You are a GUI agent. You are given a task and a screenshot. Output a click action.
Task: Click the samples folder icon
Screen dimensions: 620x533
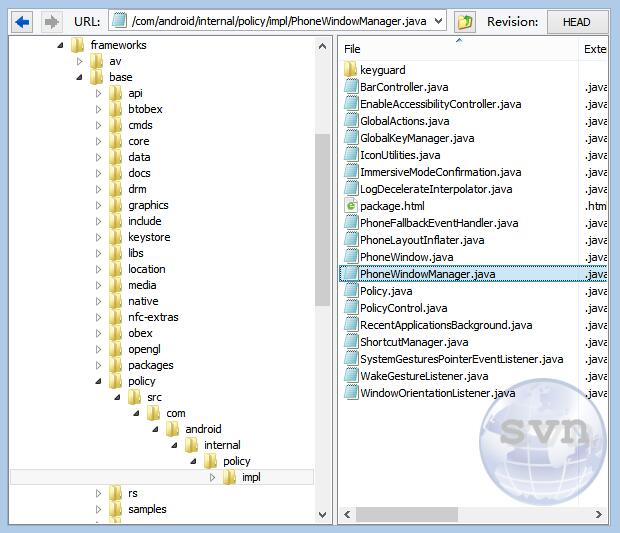pos(115,509)
